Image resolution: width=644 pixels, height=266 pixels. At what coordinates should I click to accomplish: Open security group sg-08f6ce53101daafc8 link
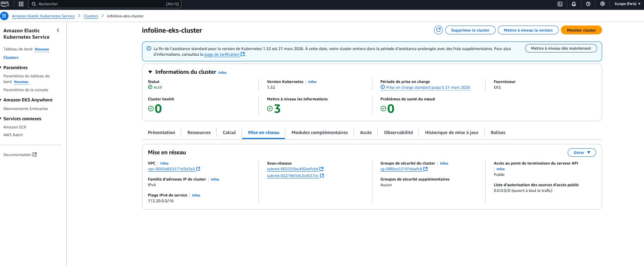(401, 169)
